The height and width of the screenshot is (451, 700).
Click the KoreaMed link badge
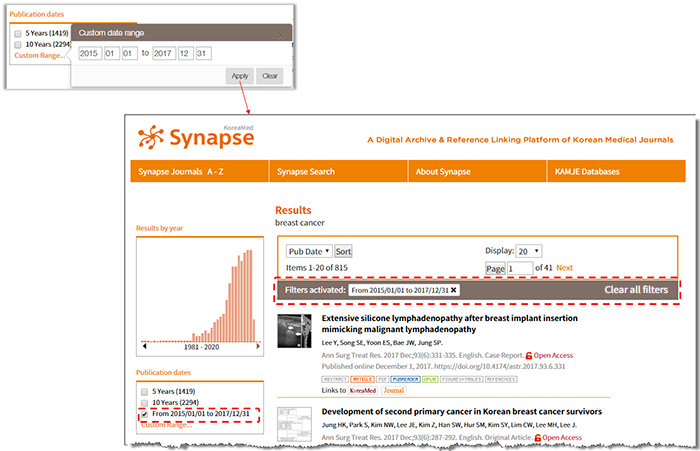click(362, 390)
